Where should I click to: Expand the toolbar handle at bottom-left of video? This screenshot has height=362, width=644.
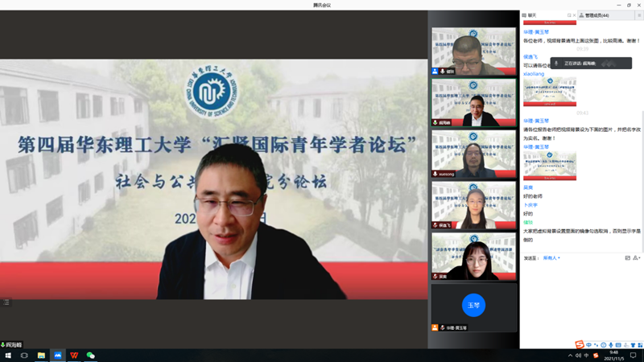coord(6,302)
